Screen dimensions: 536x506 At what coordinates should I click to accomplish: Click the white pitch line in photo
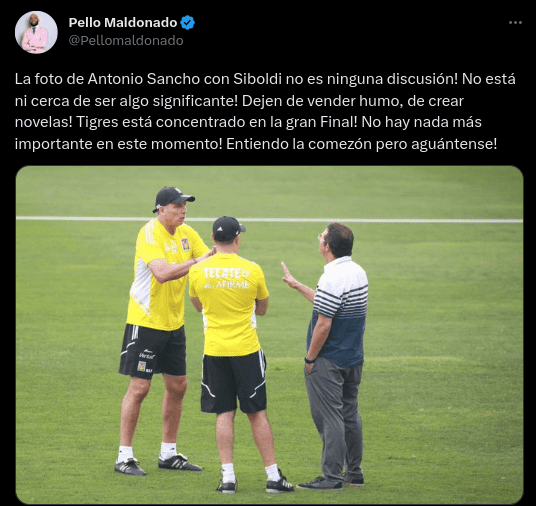269,219
